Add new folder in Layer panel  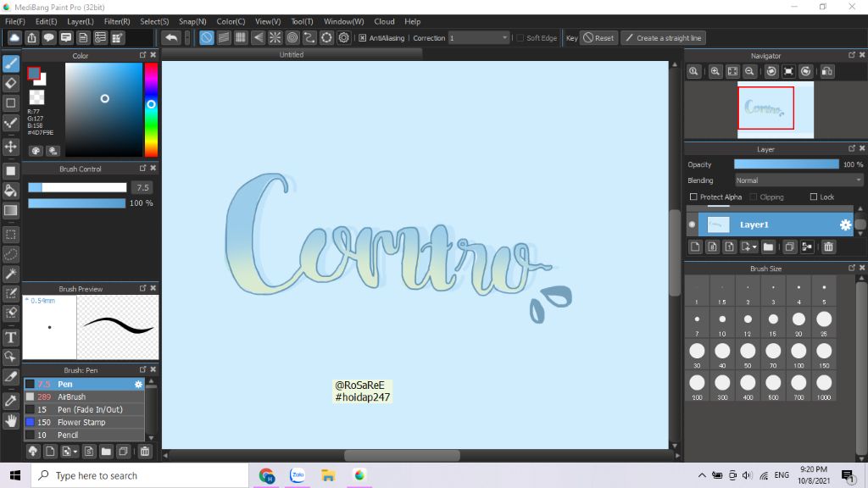point(768,247)
